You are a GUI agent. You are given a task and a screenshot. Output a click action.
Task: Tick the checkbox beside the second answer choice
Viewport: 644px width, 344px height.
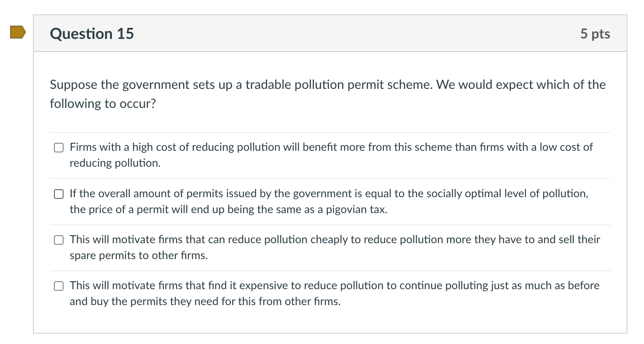click(58, 194)
